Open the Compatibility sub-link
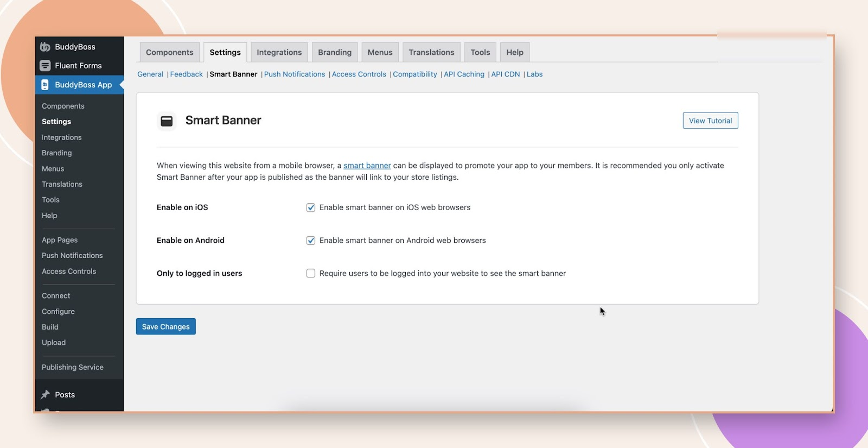This screenshot has width=868, height=448. (415, 74)
